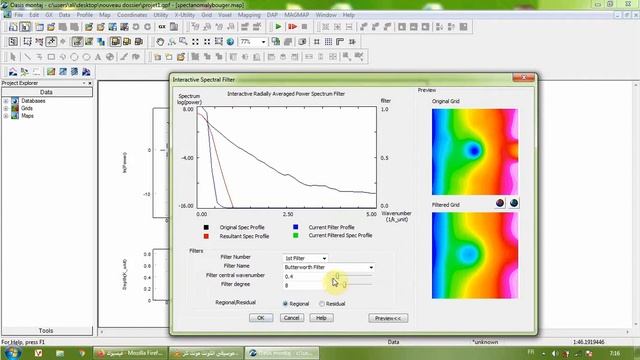
Task: Select the zoom magnifier tool
Action: coord(183,42)
